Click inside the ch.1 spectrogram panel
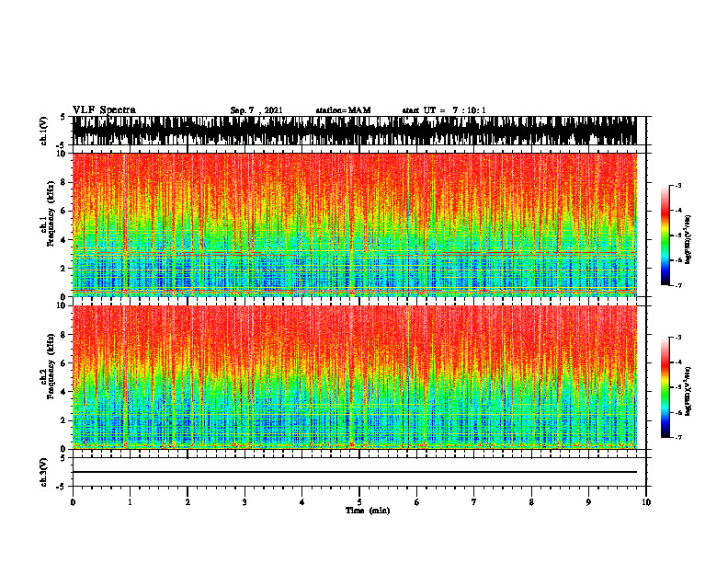 [354, 224]
